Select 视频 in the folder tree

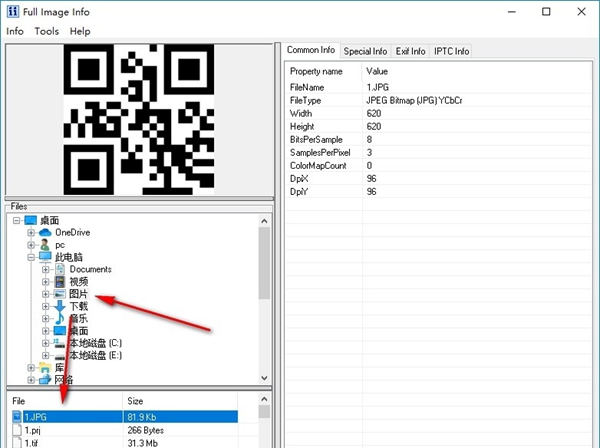point(78,282)
